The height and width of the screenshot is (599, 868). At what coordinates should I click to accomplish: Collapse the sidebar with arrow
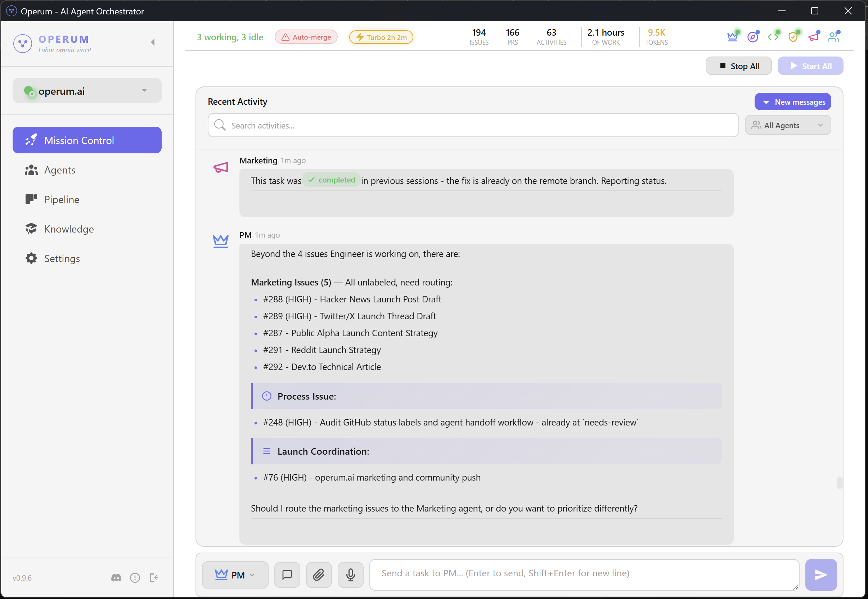[x=153, y=42]
